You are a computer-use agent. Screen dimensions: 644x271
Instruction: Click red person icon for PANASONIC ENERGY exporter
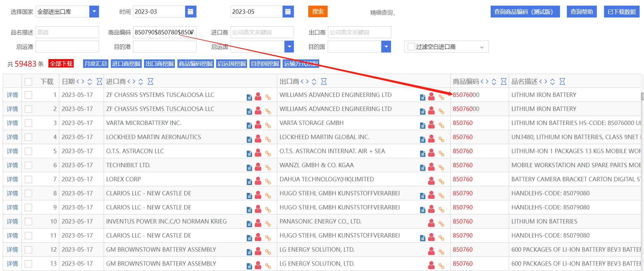431,223
